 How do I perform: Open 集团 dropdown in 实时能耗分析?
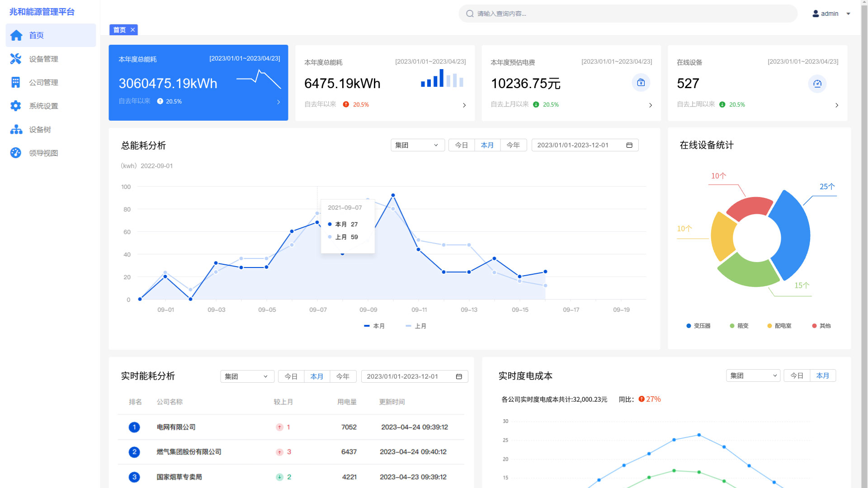click(x=247, y=376)
